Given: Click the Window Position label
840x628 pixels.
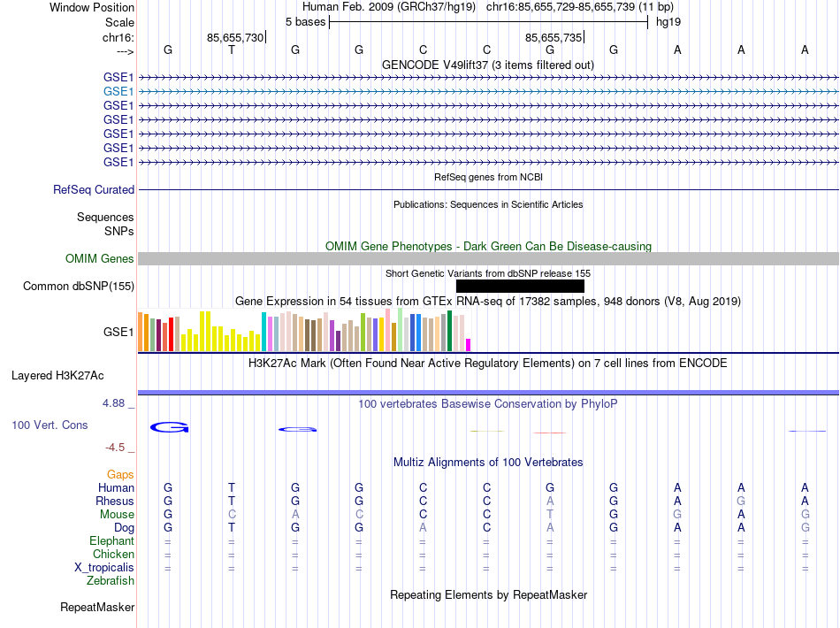Looking at the screenshot, I should pyautogui.click(x=92, y=7).
